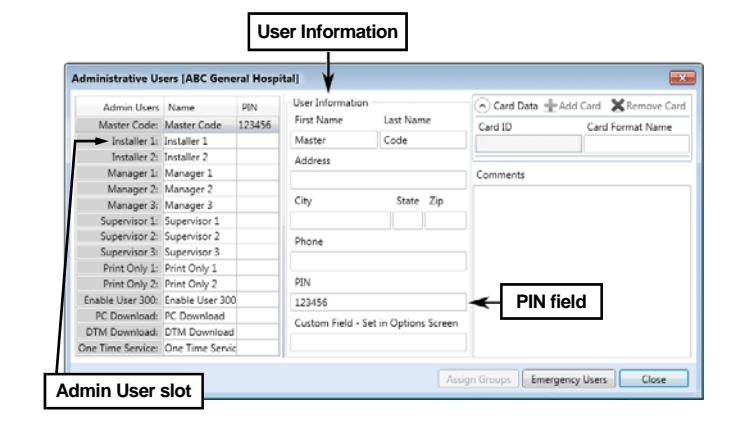Open the Emergency Users button
733x426 pixels.
click(568, 379)
